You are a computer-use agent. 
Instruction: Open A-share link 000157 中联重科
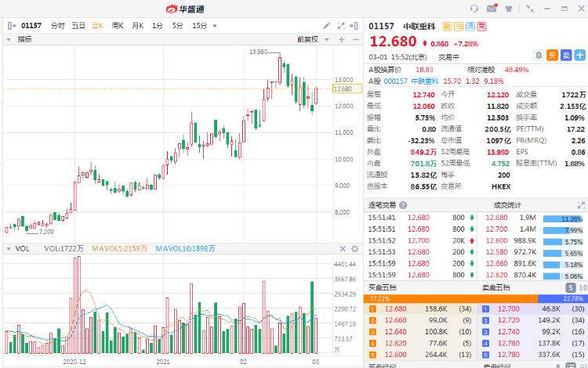pyautogui.click(x=411, y=81)
